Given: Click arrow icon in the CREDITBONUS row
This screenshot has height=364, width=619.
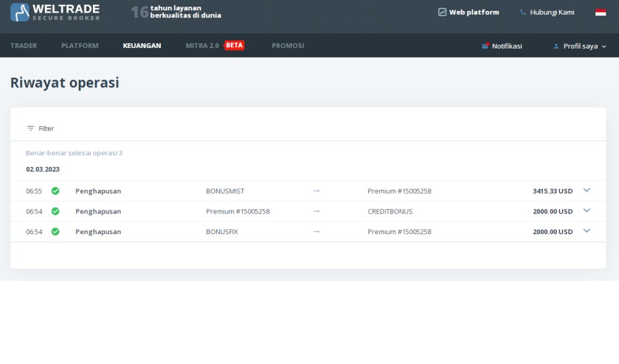Looking at the screenshot, I should [x=316, y=211].
